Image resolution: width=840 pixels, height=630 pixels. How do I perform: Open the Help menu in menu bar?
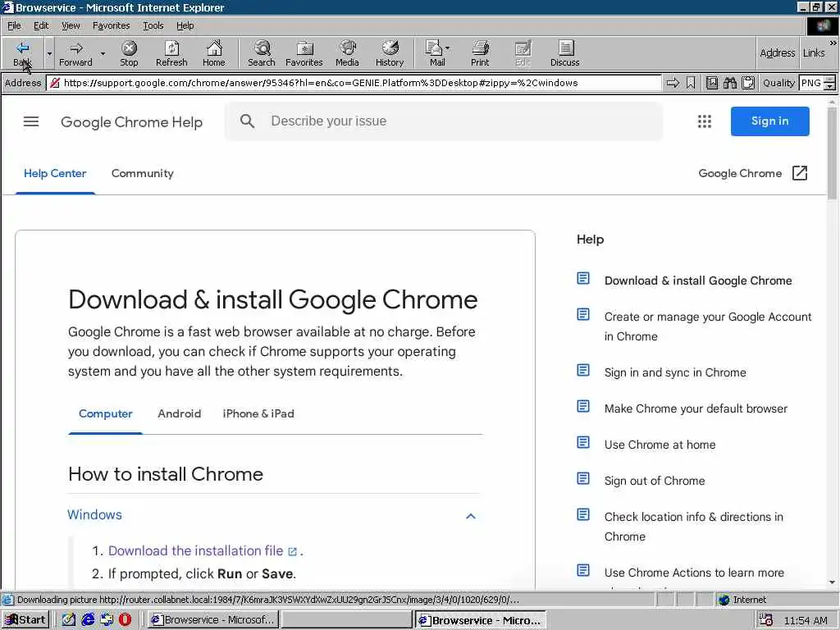point(185,25)
